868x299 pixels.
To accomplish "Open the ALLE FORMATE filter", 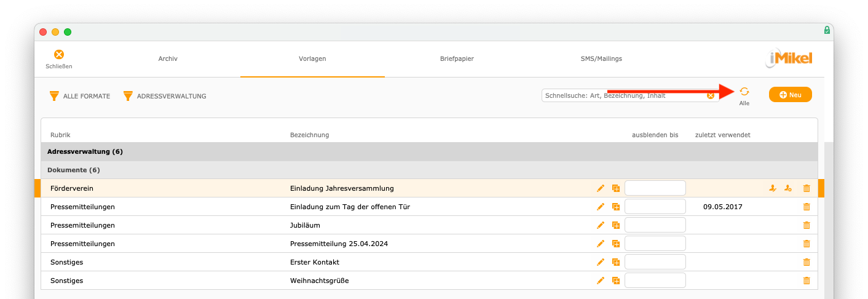I will click(x=79, y=96).
